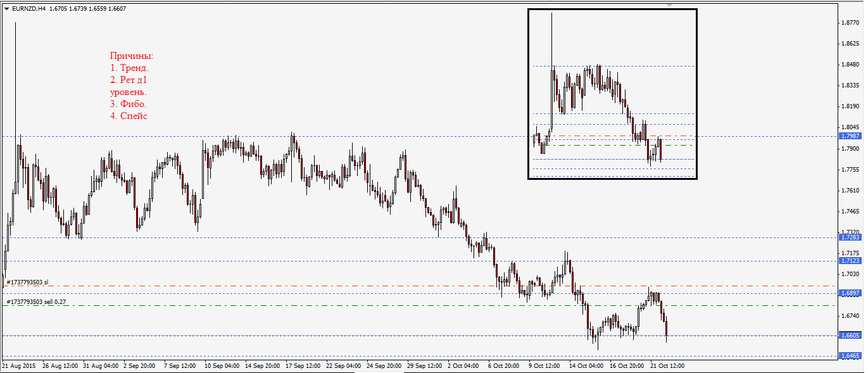Click the 1.8190 price scale value
868x373 pixels.
(849, 106)
